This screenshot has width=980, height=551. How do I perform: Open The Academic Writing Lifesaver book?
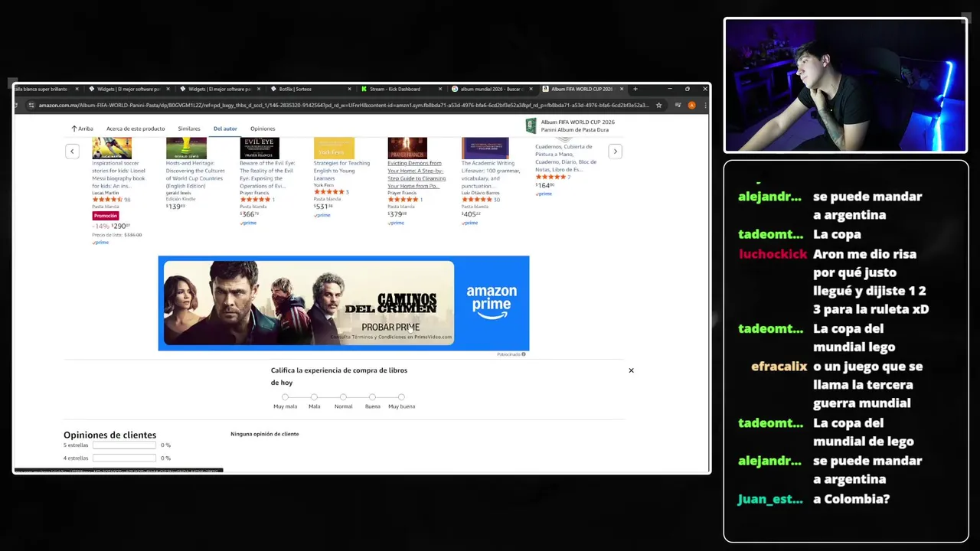[491, 174]
